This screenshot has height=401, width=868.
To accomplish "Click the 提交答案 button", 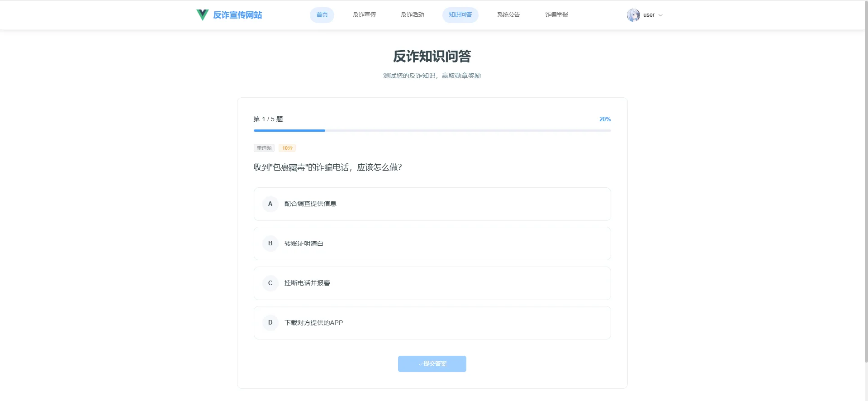I will [x=432, y=364].
